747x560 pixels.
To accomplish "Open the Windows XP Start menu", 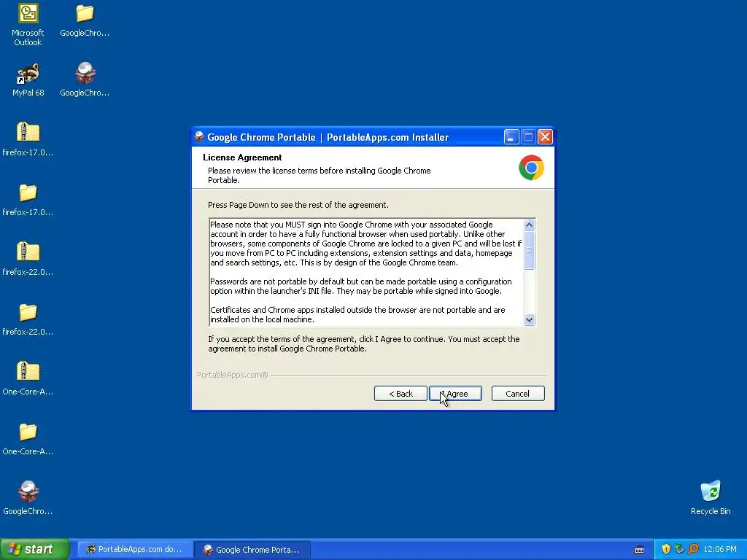I will tap(34, 549).
